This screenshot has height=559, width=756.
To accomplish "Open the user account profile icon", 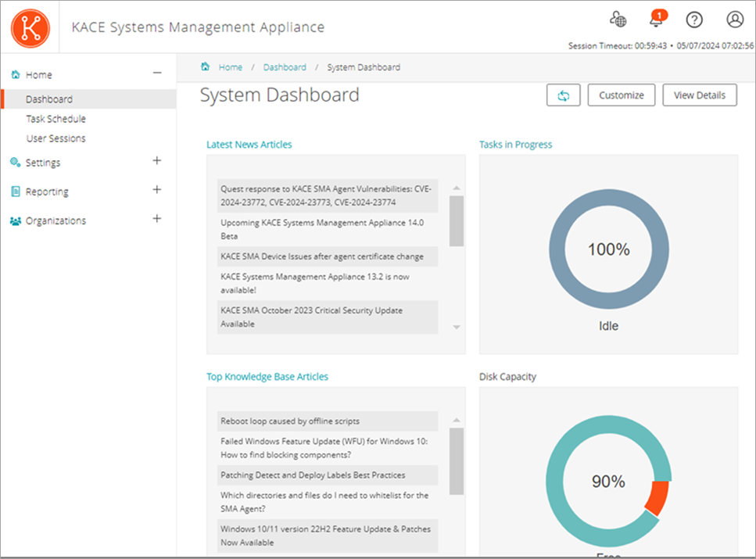I will [734, 20].
